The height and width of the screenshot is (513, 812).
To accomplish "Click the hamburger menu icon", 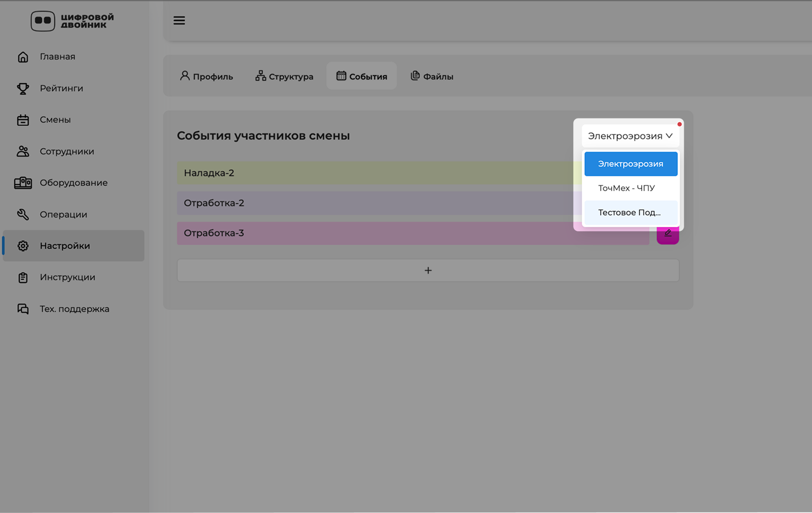I will point(179,20).
